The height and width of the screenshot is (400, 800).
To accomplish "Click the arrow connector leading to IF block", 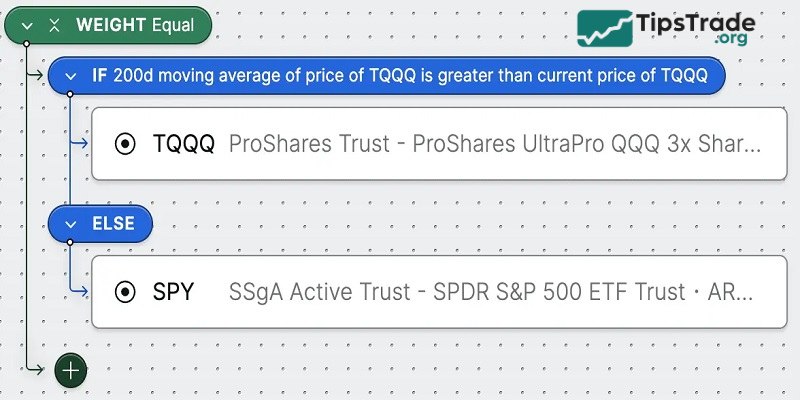I will pos(40,75).
